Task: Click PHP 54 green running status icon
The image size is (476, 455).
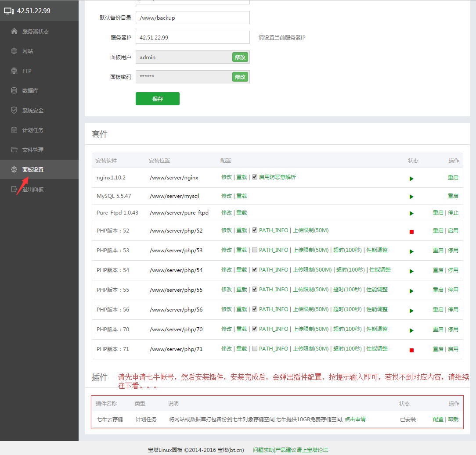Action: 411,271
